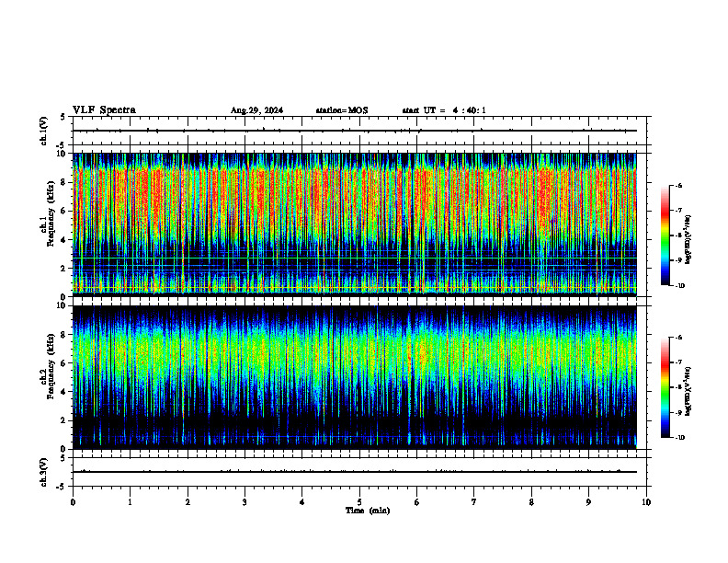The height and width of the screenshot is (563, 728).
Task: Click the "10" tick on the time axis
Action: click(x=646, y=502)
